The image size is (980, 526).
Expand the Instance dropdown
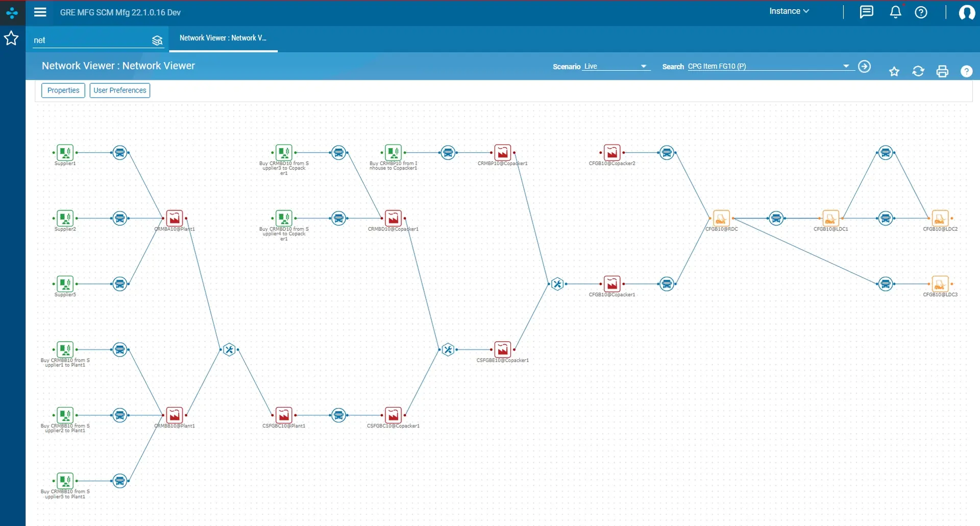point(789,11)
